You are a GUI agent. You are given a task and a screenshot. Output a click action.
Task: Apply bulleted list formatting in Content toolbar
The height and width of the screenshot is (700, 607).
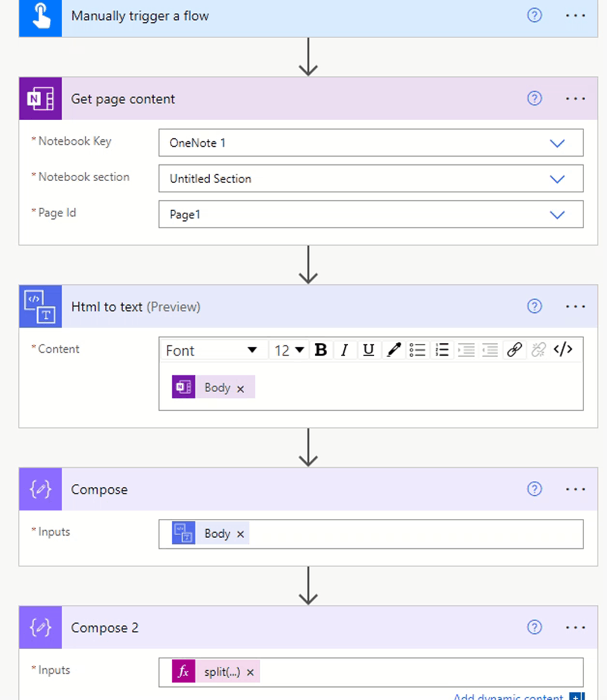click(x=417, y=349)
